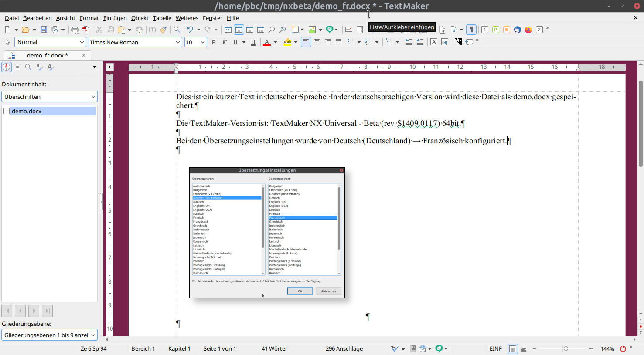Click the zoom slider handle in the status bar
The height and width of the screenshot is (355, 644).
point(566,348)
